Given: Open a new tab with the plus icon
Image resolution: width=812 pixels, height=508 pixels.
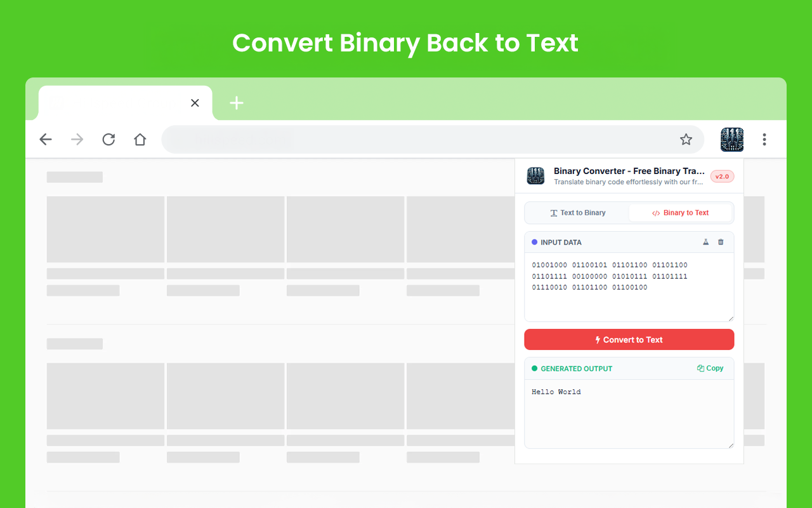Looking at the screenshot, I should click(237, 103).
